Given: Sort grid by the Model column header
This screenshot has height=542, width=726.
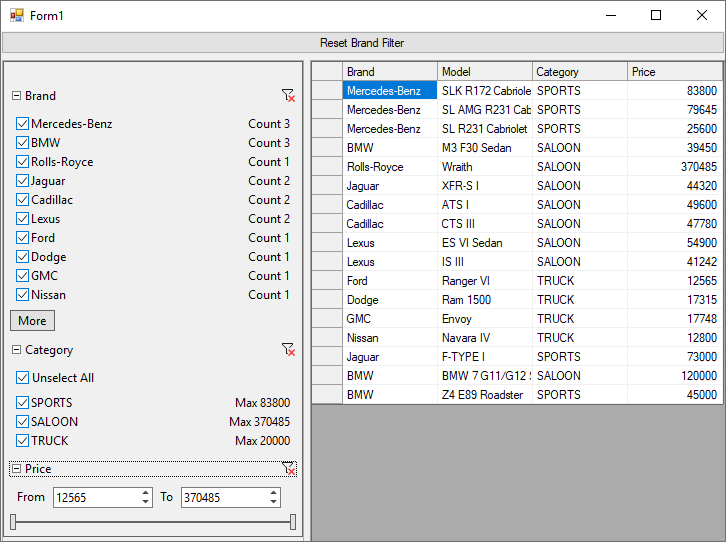Looking at the screenshot, I should [485, 72].
